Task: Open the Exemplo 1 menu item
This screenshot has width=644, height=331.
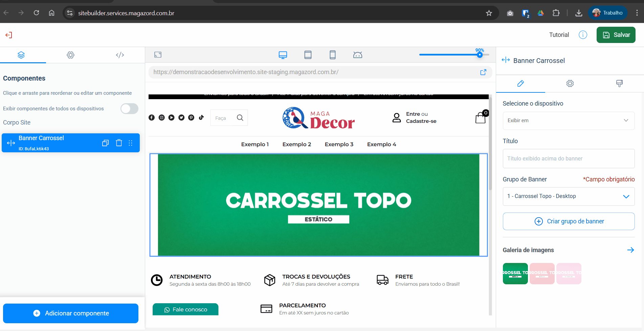Action: pos(255,144)
